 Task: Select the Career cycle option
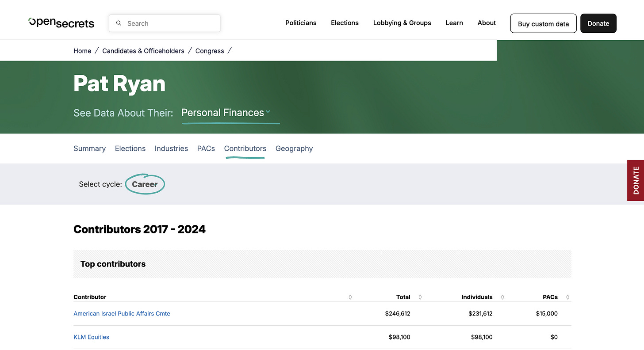145,184
